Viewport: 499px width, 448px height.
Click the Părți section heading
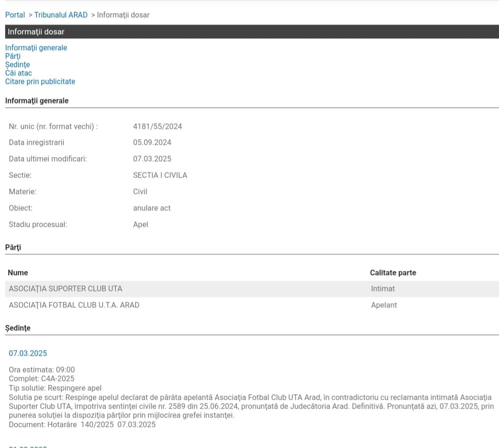click(x=13, y=248)
